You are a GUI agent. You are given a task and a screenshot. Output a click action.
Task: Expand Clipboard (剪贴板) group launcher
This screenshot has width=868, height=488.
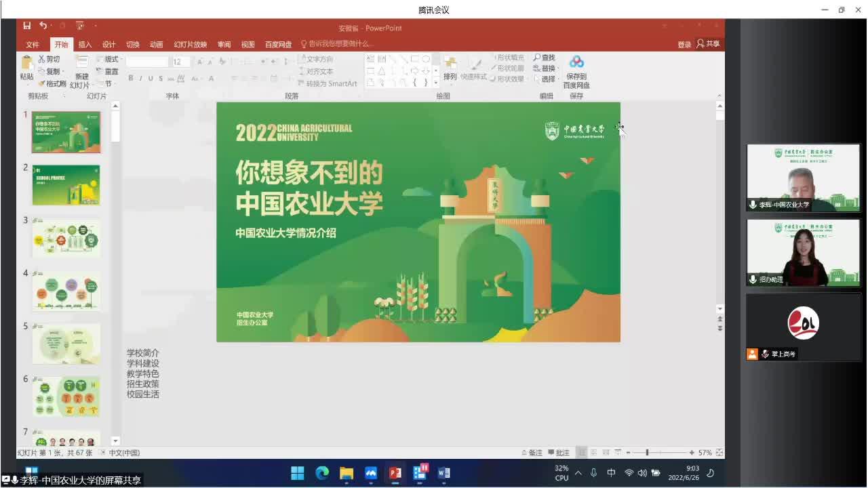point(64,96)
